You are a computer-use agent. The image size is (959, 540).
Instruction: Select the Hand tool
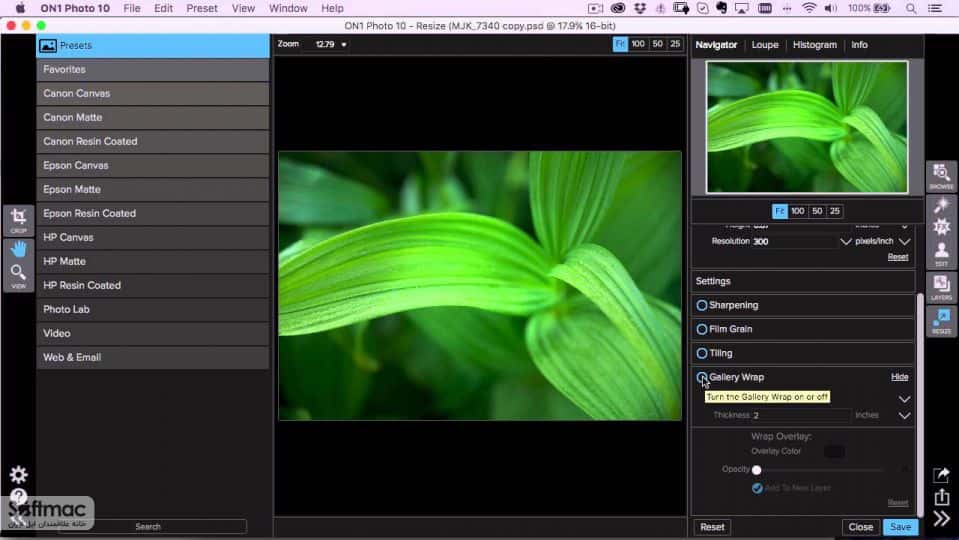click(x=18, y=249)
